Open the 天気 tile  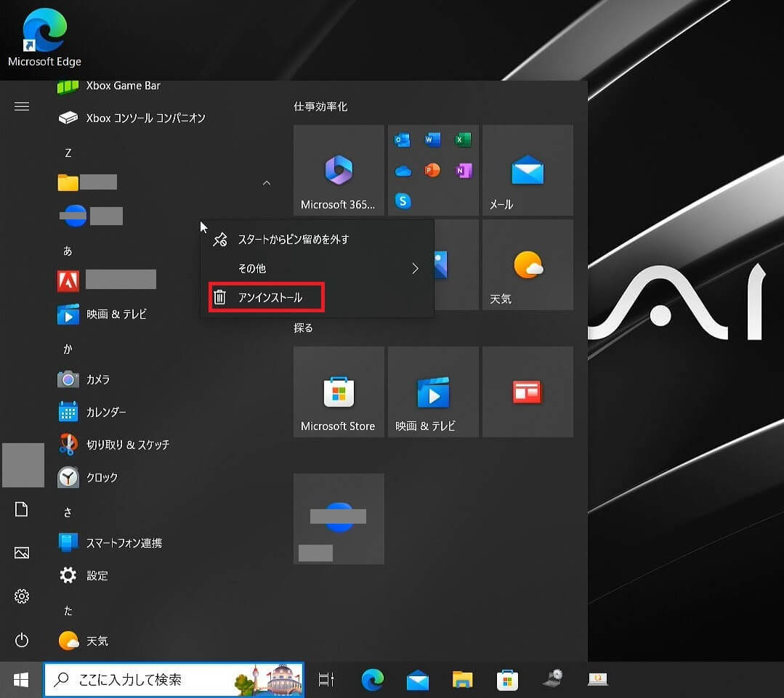528,265
